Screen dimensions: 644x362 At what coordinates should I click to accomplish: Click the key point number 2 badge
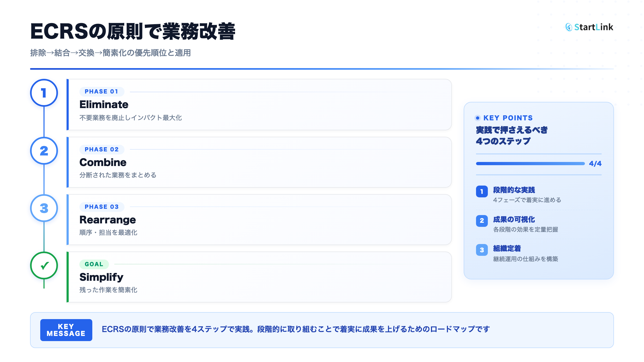click(482, 221)
